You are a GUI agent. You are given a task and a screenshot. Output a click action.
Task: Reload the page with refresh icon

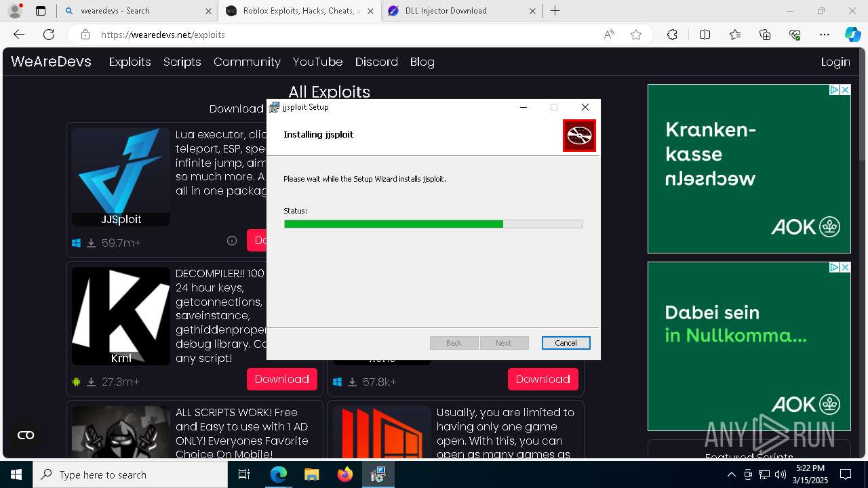(x=49, y=35)
